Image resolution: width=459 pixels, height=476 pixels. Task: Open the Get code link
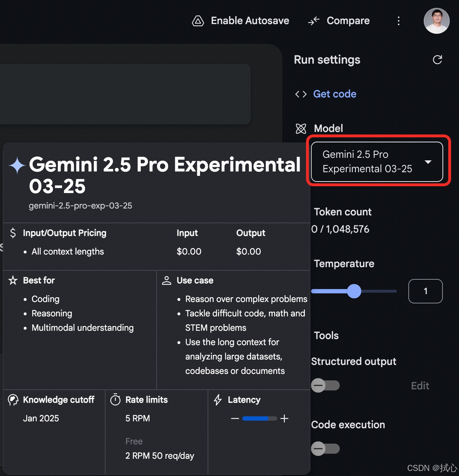(x=335, y=94)
